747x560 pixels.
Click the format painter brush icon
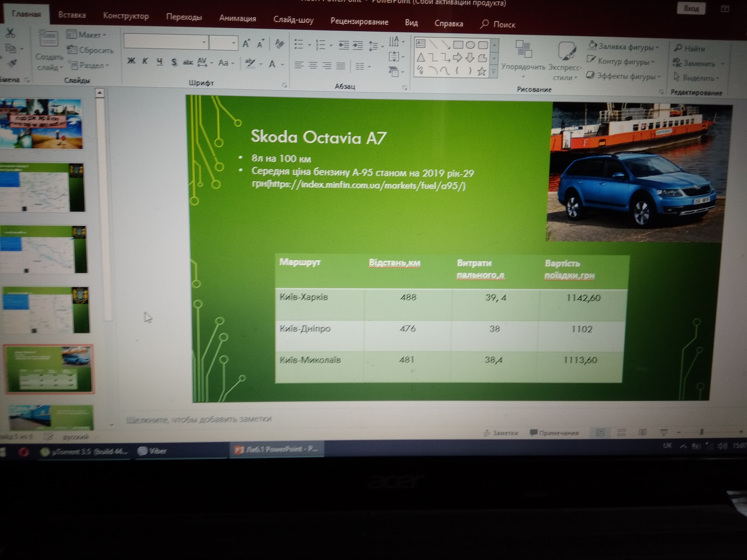click(x=12, y=63)
